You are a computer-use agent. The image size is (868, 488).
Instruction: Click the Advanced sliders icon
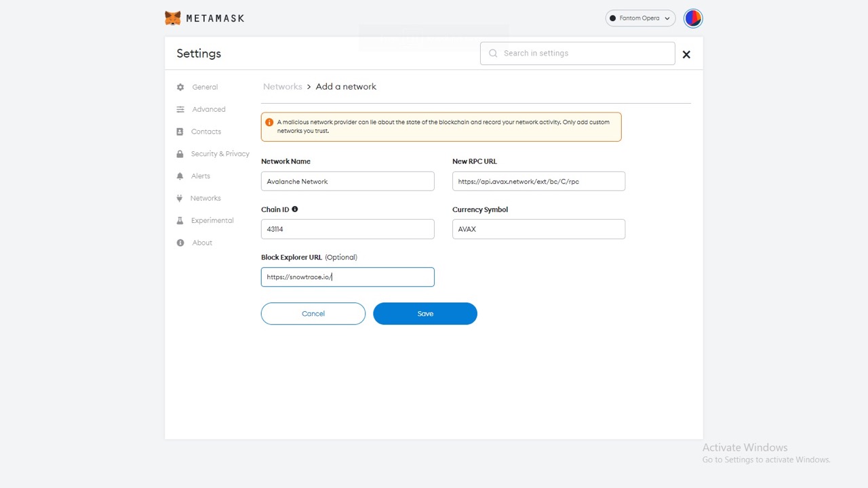click(x=180, y=109)
